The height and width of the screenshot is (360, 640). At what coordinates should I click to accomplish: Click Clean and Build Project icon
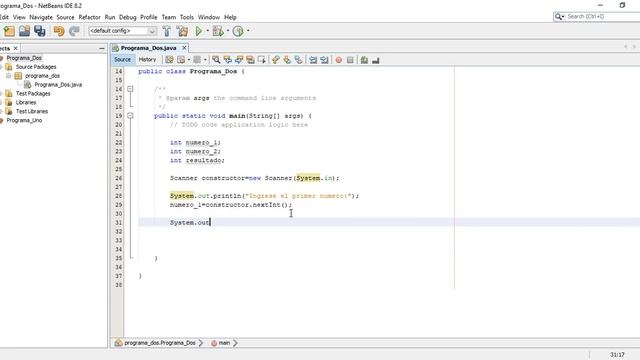pyautogui.click(x=182, y=31)
